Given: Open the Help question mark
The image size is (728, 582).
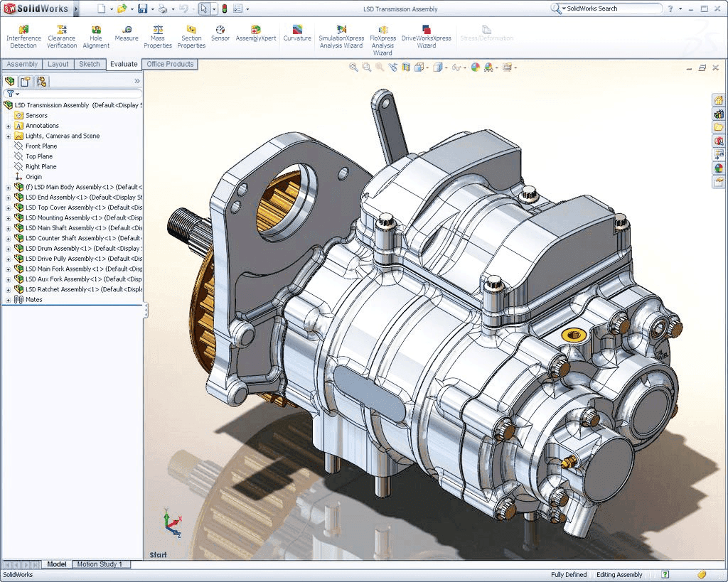Looking at the screenshot, I should click(x=670, y=9).
